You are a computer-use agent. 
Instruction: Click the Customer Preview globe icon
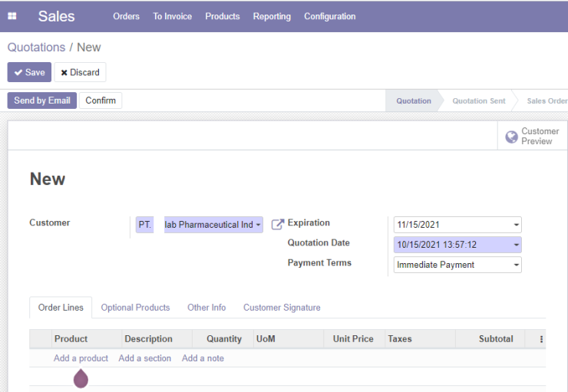tap(511, 137)
